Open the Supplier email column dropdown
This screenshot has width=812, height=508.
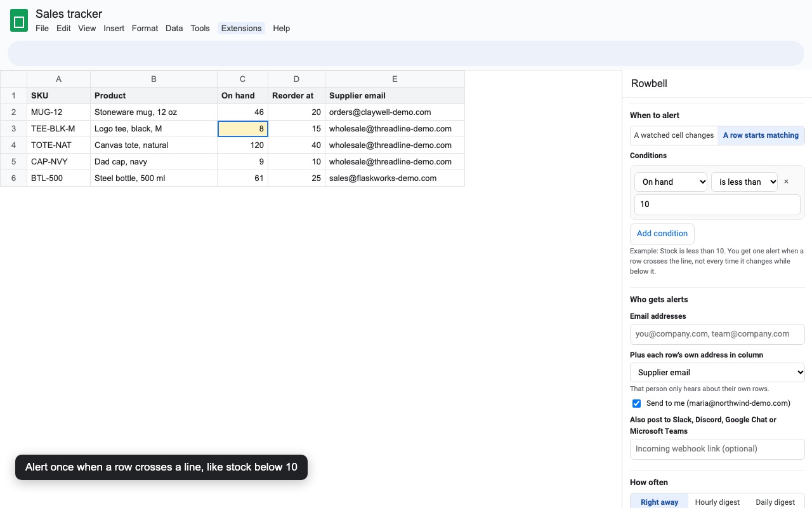coord(717,372)
